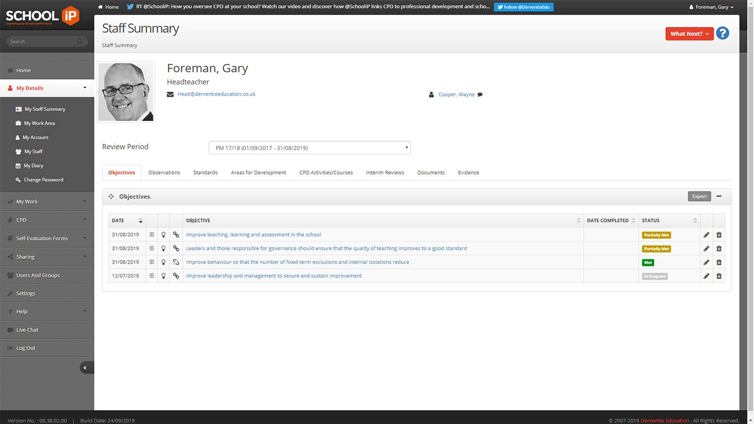Click the Export button
Viewport: 754px width, 424px height.
point(699,196)
